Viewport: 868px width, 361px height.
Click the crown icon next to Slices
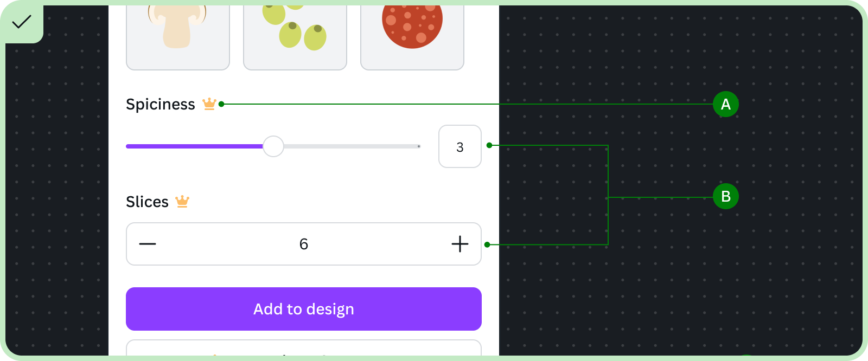[182, 201]
